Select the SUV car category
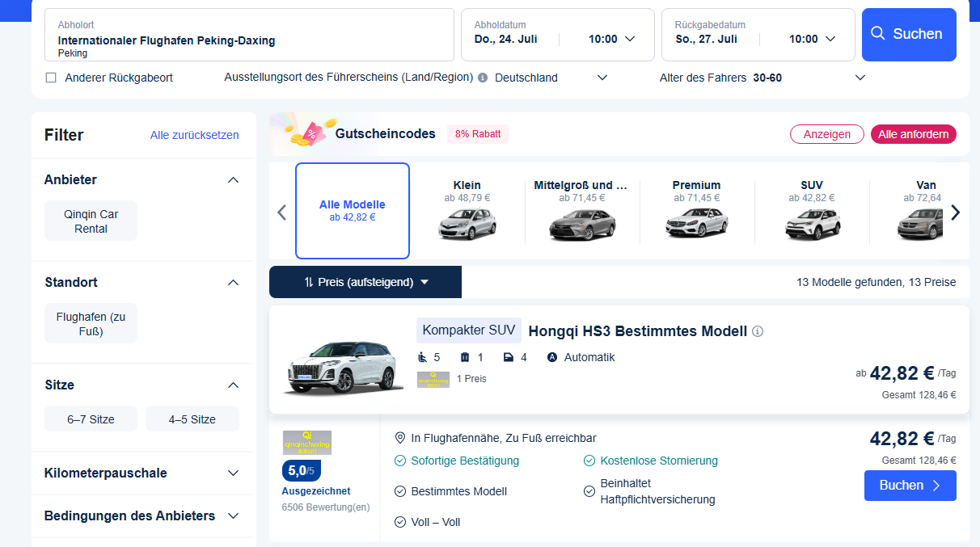Image resolution: width=980 pixels, height=547 pixels. click(812, 211)
